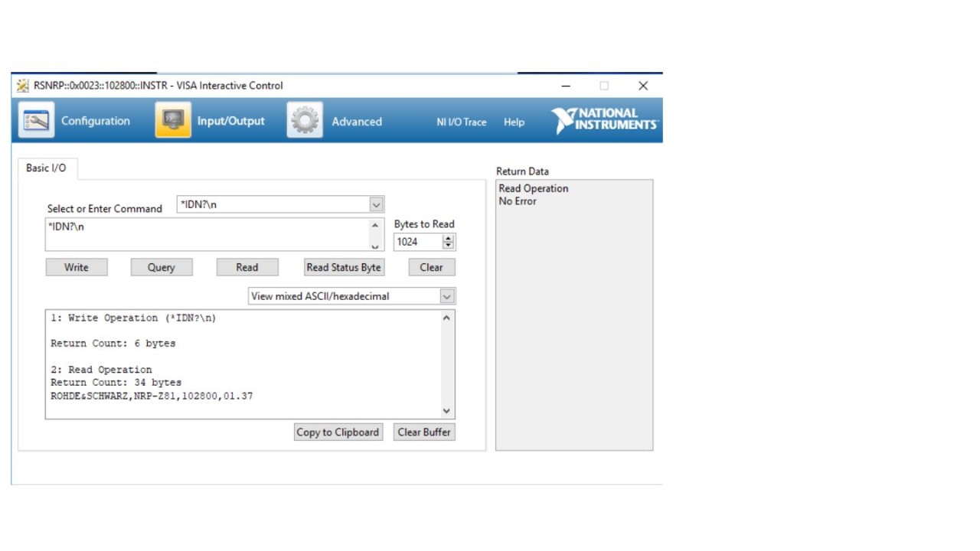The height and width of the screenshot is (551, 980).
Task: Click the VISA app icon in title bar
Action: point(23,86)
